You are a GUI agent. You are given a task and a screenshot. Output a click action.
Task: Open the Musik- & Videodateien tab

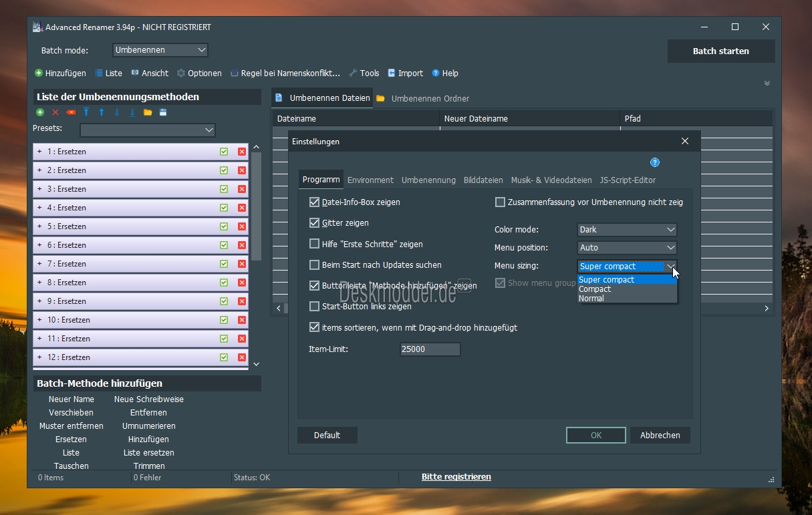pos(551,180)
